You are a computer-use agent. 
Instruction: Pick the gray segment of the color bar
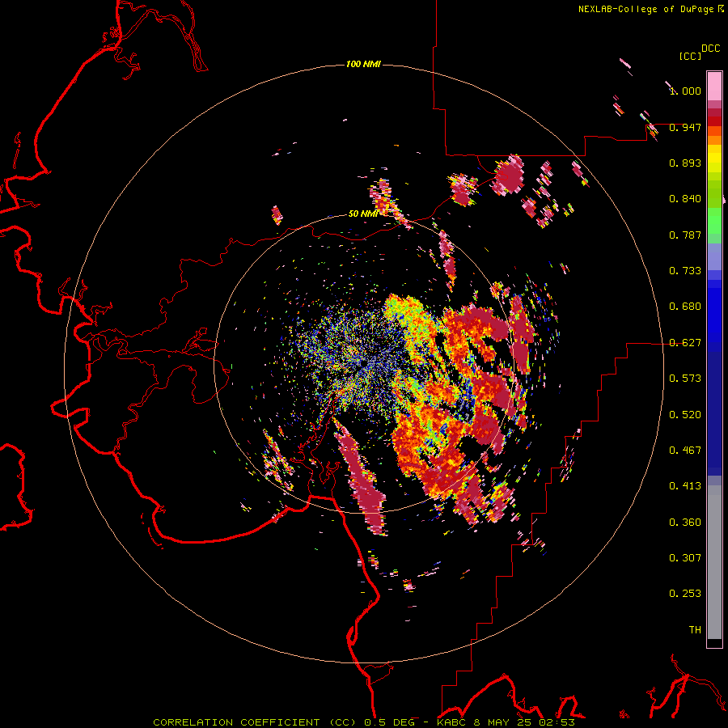tap(714, 562)
